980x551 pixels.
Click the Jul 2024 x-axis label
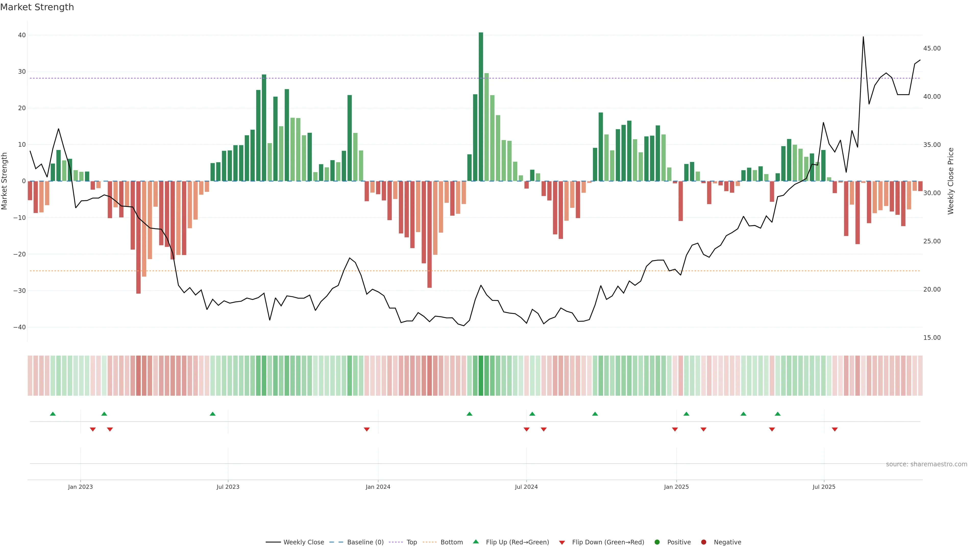[x=526, y=487]
